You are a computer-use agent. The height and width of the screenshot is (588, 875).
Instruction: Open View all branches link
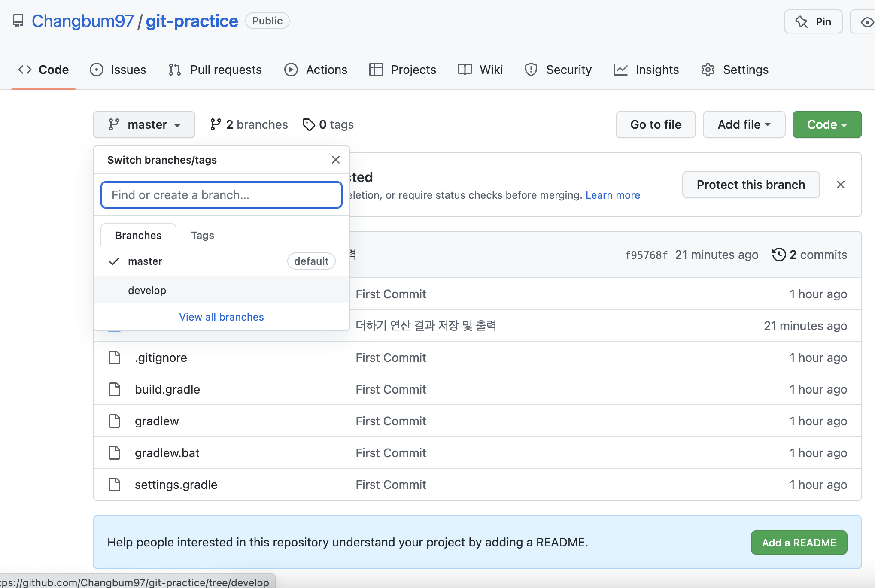[221, 317]
